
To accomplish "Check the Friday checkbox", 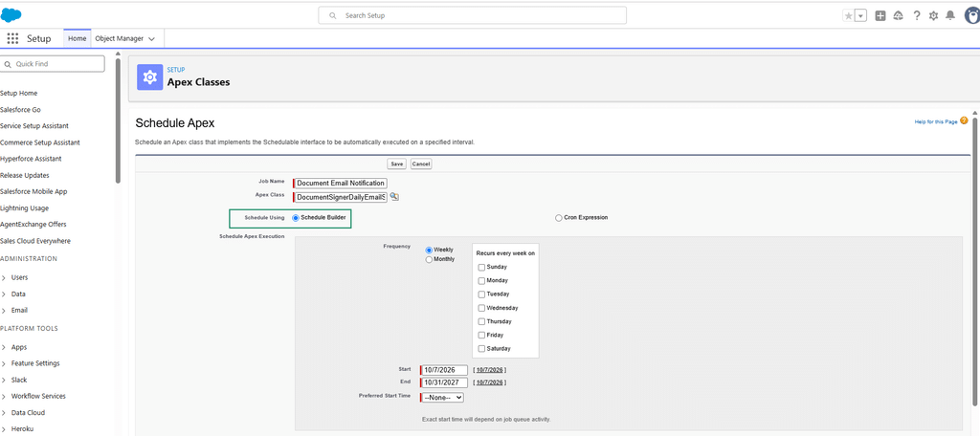I will pos(481,336).
